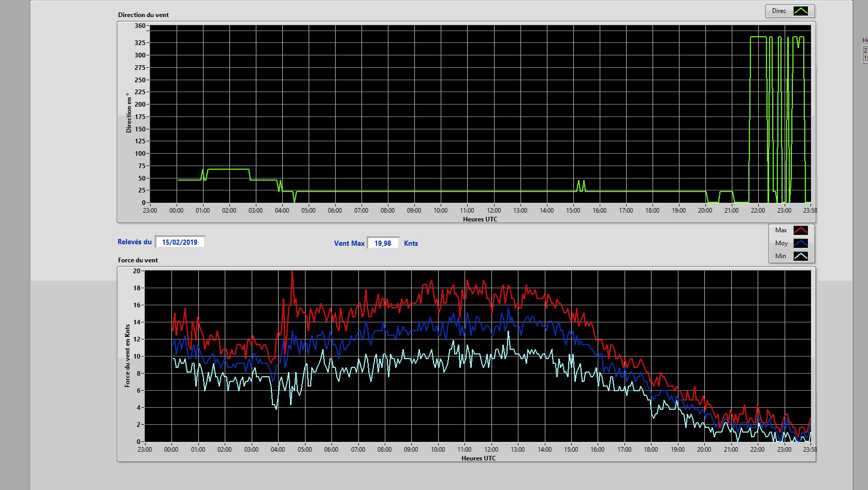Click the wind force plot area
Viewport: 868px width, 490px height.
pos(478,356)
